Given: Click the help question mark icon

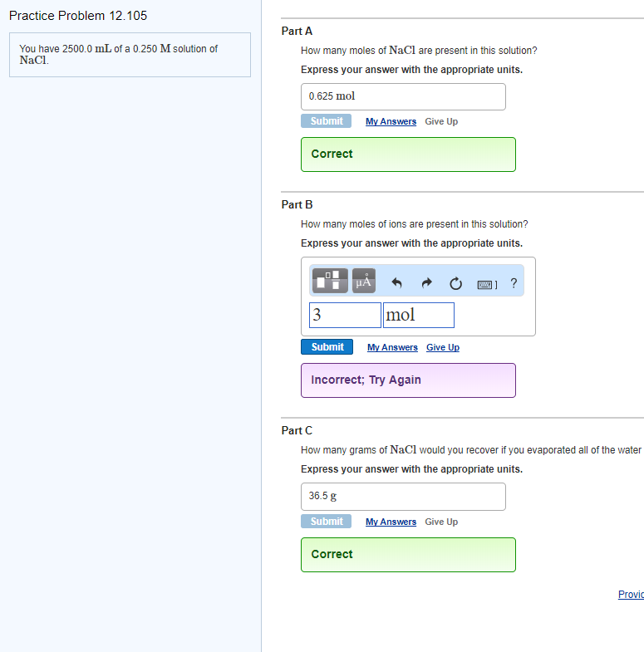Looking at the screenshot, I should coord(514,283).
